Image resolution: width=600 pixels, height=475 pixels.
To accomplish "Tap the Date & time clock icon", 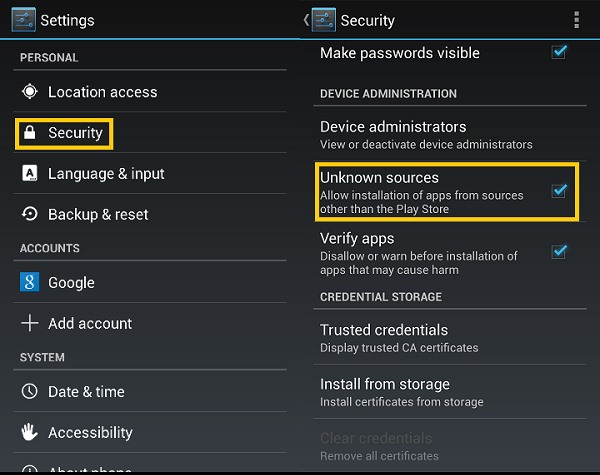I will (x=29, y=391).
